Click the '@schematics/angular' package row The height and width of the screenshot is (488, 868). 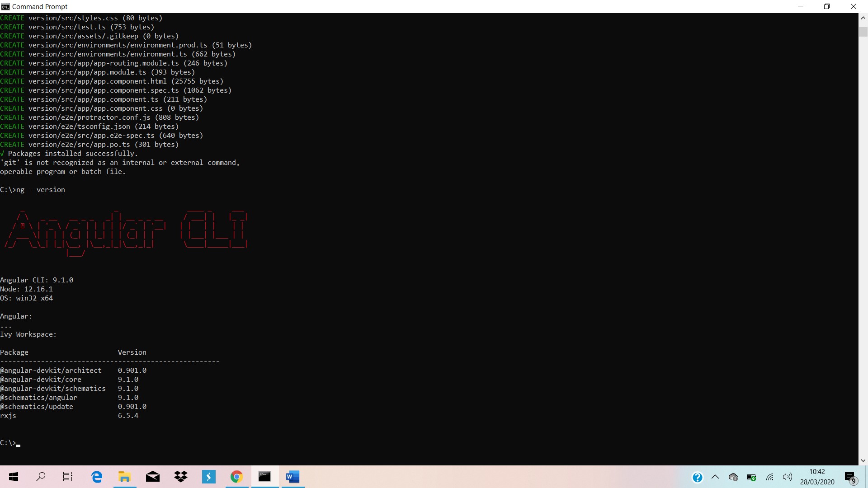(x=69, y=398)
